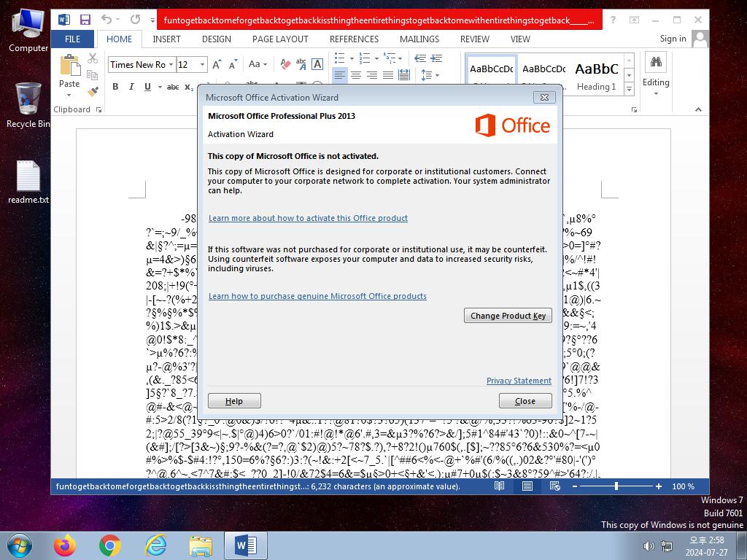
Task: Undo the last action in Word
Action: click(x=107, y=20)
